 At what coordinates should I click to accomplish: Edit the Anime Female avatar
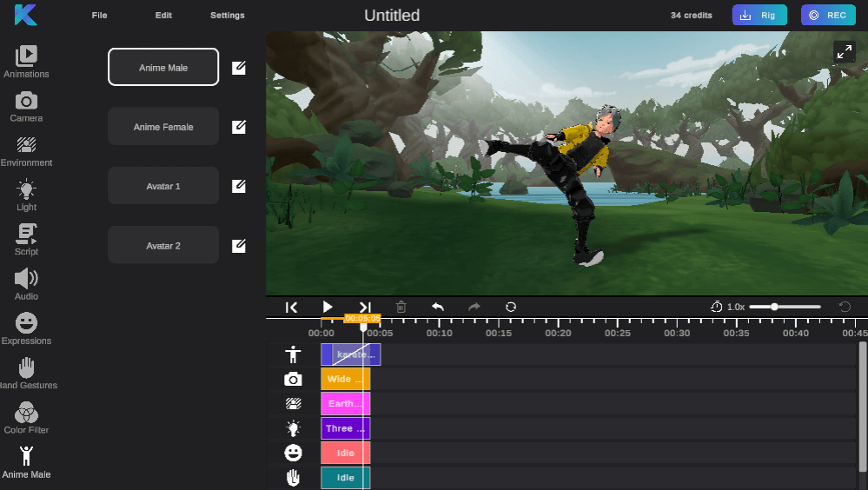[239, 127]
